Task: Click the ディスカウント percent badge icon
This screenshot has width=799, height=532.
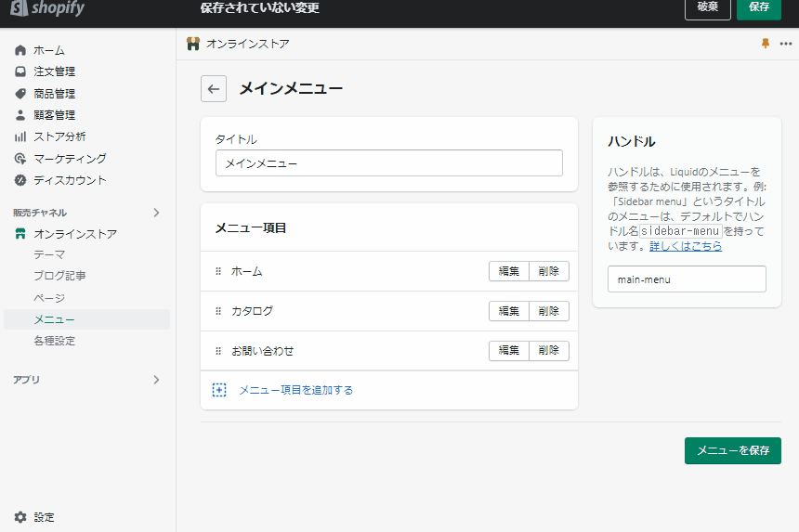Action: coord(20,180)
